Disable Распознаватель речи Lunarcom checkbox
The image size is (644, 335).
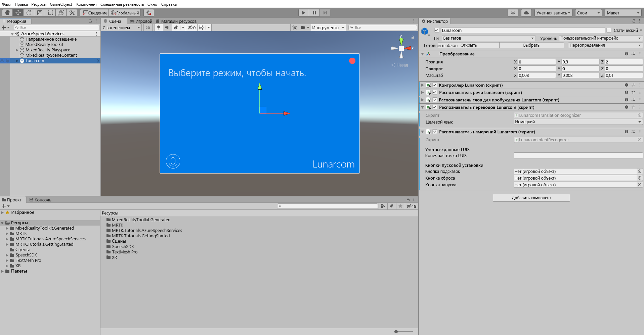435,93
